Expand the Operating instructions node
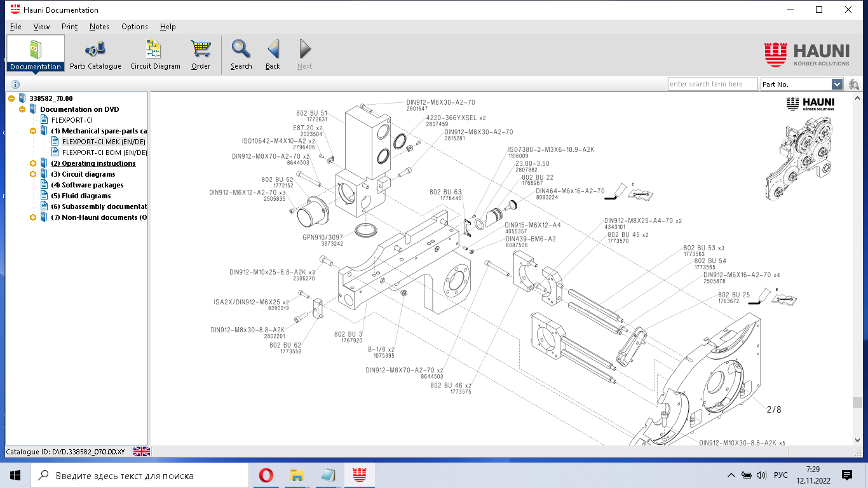Screen dimensions: 868x488 pos(34,163)
